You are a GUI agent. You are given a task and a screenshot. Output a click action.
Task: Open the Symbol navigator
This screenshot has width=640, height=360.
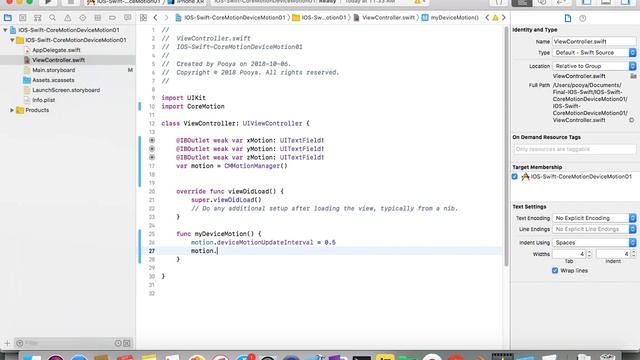pyautogui.click(x=38, y=18)
